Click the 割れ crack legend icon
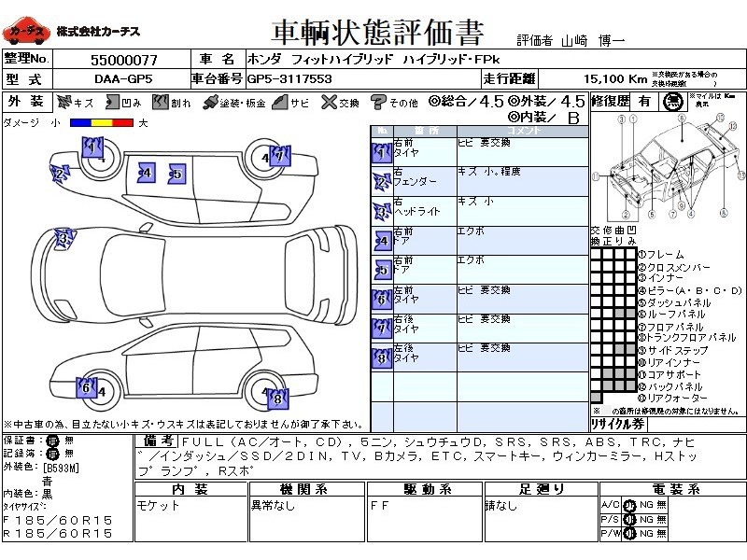Viewport: 747px width, 560px height. 162,102
